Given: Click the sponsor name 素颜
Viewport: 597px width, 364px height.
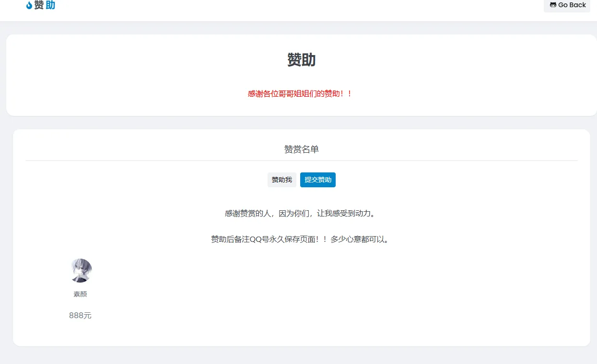Looking at the screenshot, I should click(x=80, y=294).
